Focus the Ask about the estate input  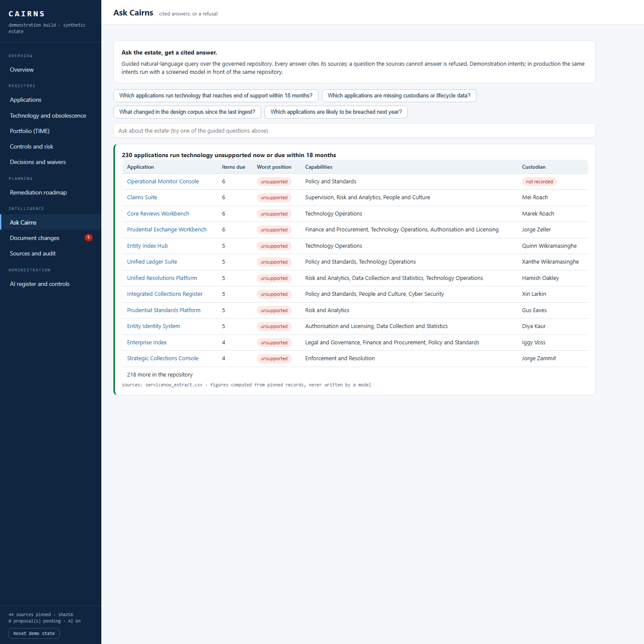point(355,131)
